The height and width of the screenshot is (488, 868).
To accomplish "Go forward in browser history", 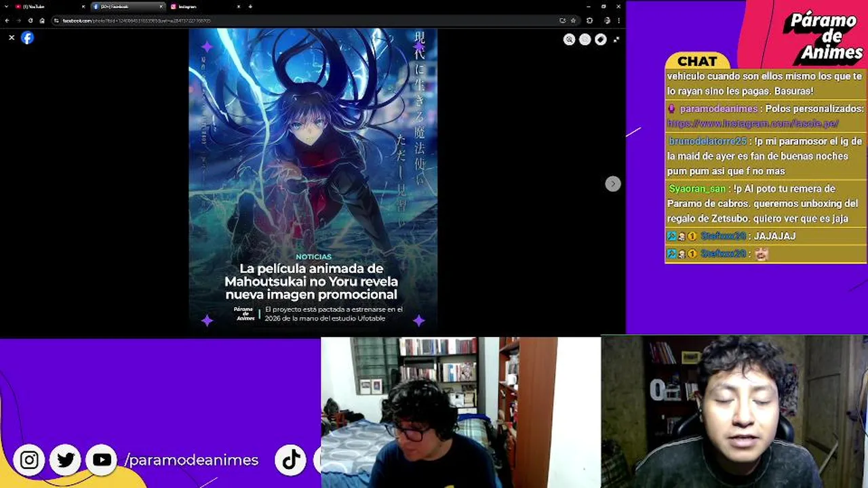I will tap(18, 20).
